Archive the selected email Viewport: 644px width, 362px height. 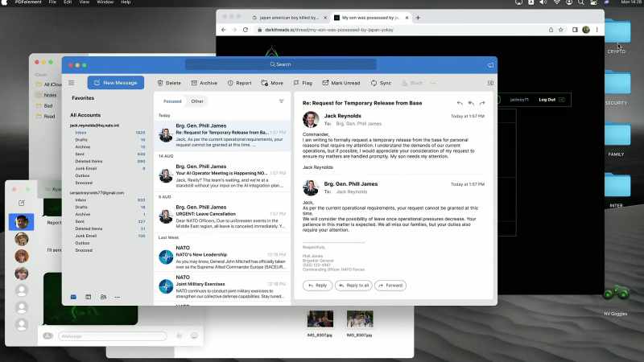coord(204,83)
